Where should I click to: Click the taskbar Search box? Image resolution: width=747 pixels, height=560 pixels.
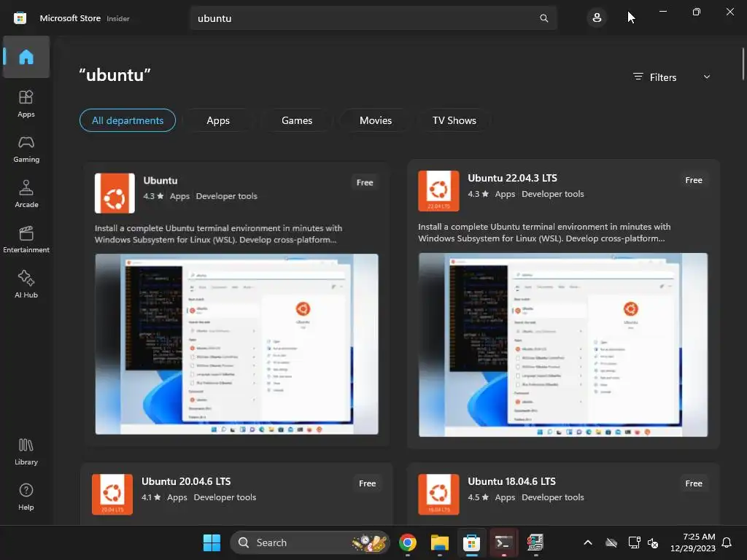pos(309,542)
